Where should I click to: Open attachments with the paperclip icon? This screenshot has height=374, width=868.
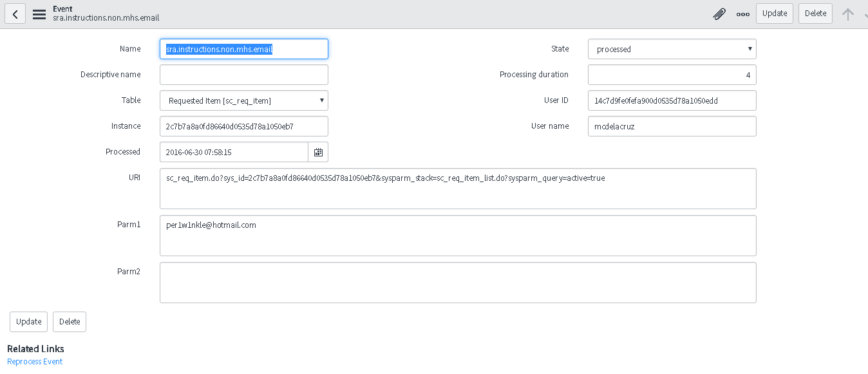(x=719, y=14)
